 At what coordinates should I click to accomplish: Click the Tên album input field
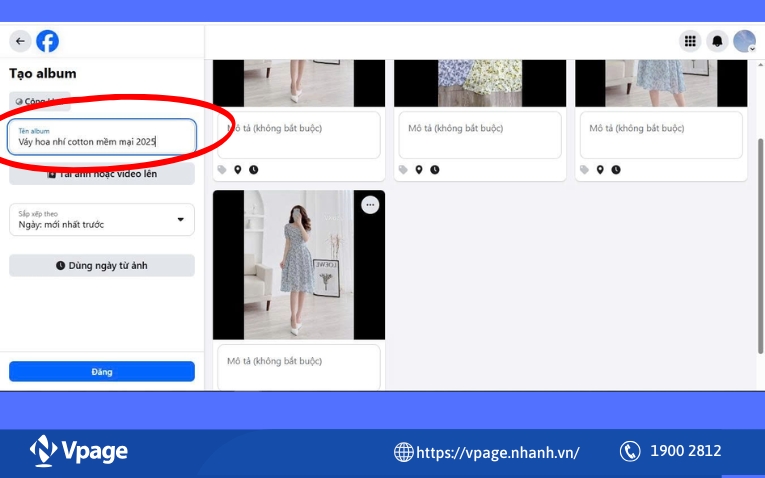102,137
